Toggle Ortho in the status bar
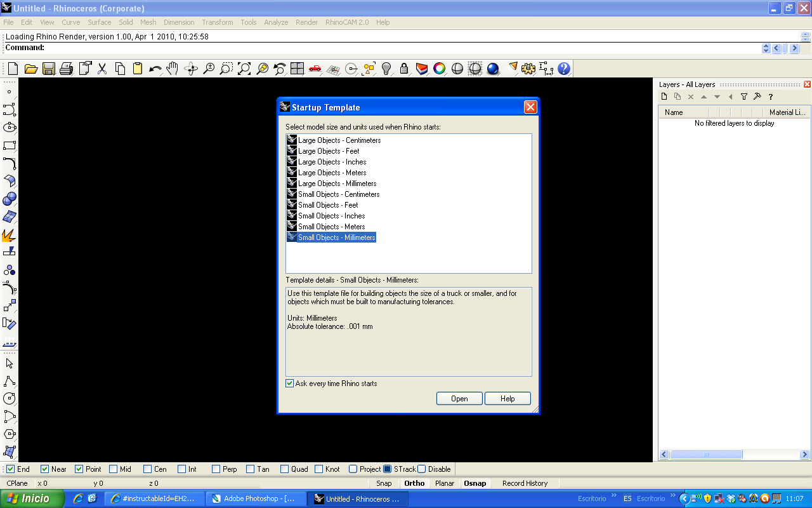 click(414, 483)
